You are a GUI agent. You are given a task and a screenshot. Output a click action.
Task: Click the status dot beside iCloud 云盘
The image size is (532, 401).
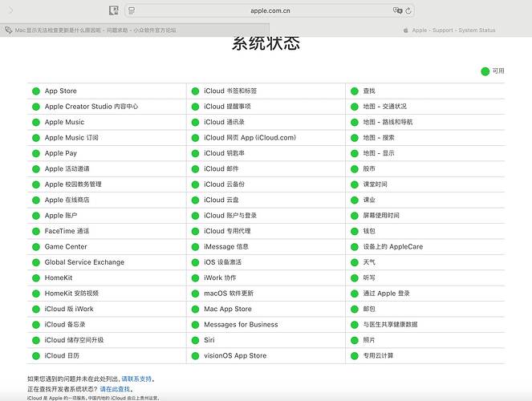pos(195,200)
